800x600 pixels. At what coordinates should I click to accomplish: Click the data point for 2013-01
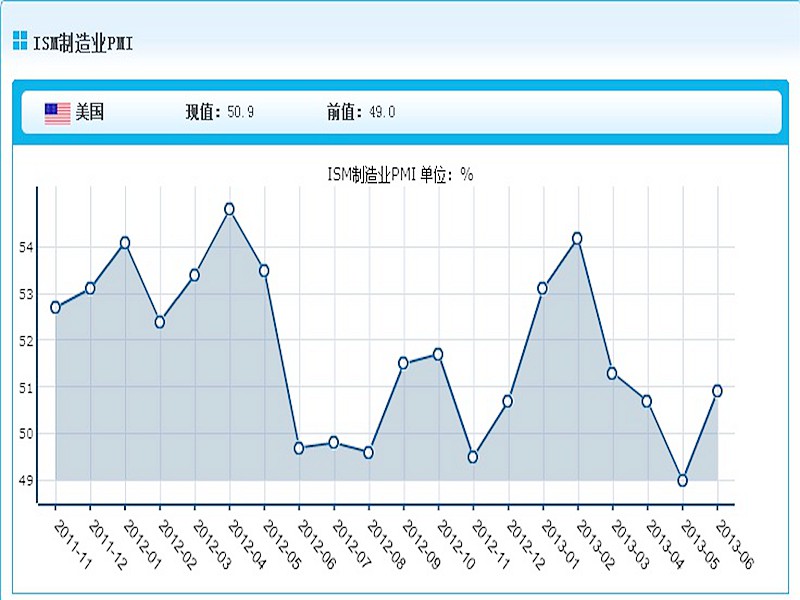pos(542,288)
